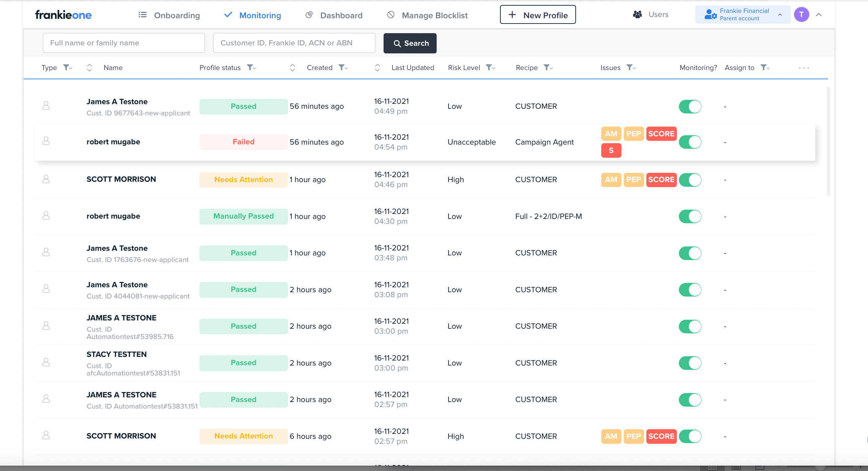Sort by Last Updated using sort arrows
Image resolution: width=868 pixels, height=471 pixels.
377,68
